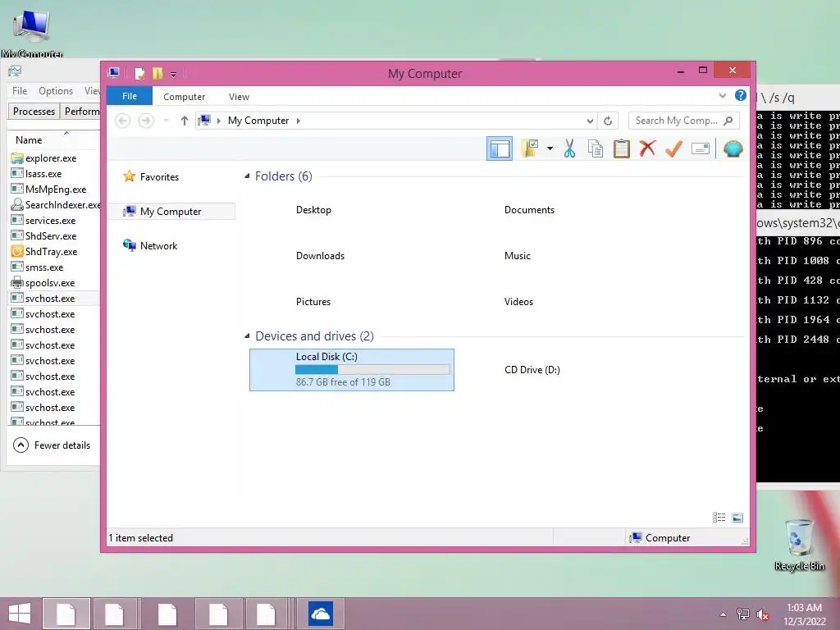Open the Computer ribbon tab
Image resolution: width=840 pixels, height=630 pixels.
point(185,97)
